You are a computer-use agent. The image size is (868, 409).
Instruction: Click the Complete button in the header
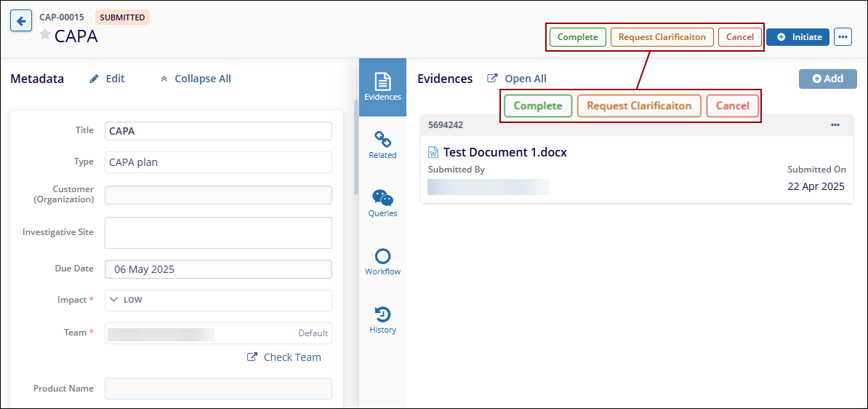[577, 37]
